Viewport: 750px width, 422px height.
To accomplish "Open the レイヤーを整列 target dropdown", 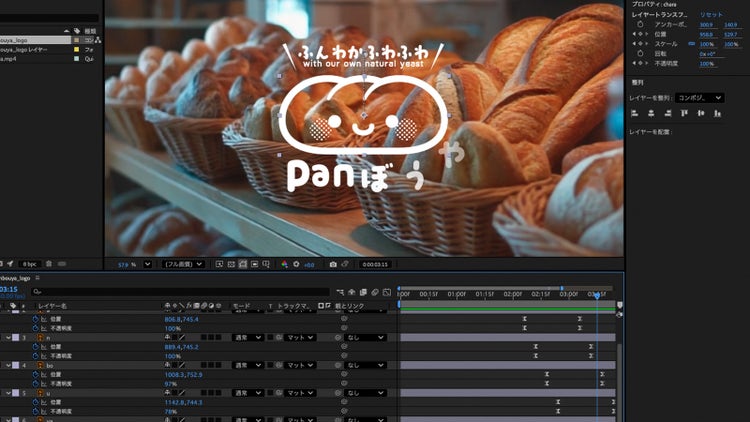I will pyautogui.click(x=699, y=98).
